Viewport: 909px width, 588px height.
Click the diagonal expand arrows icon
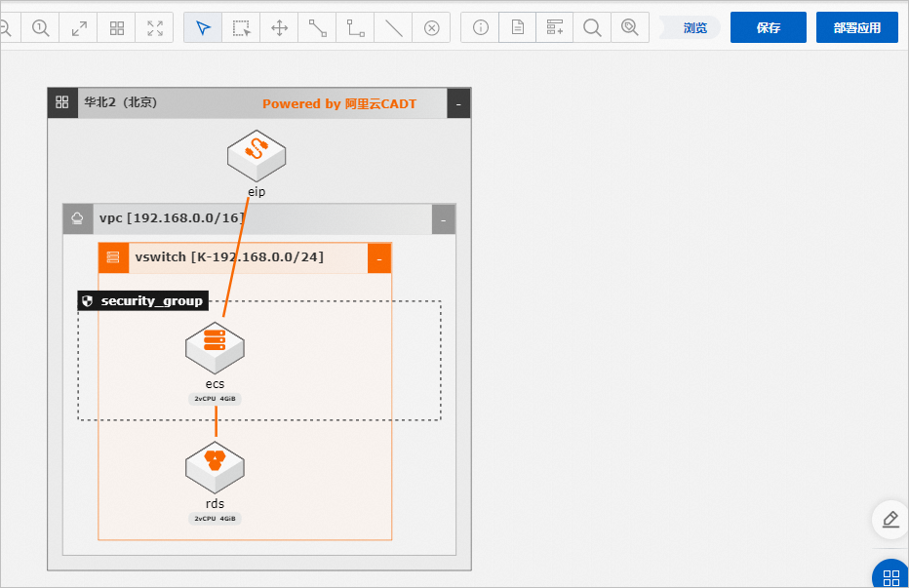point(79,28)
